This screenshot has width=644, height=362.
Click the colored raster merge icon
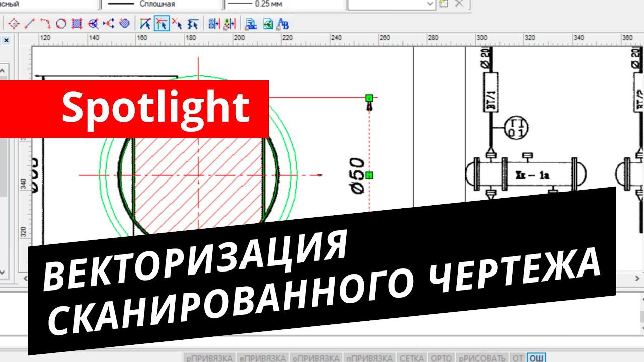[229, 23]
